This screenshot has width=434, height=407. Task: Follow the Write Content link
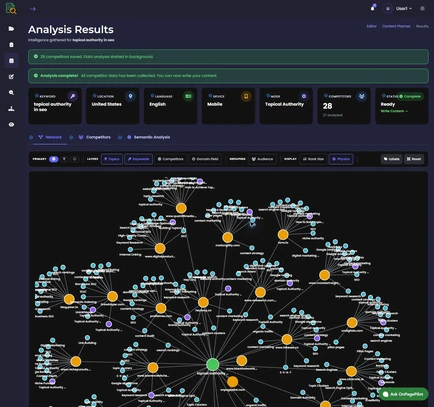(x=394, y=111)
